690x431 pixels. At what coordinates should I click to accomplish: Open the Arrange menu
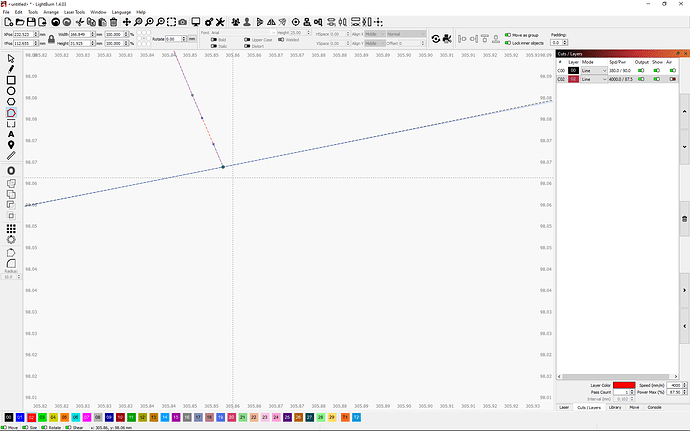coord(51,12)
